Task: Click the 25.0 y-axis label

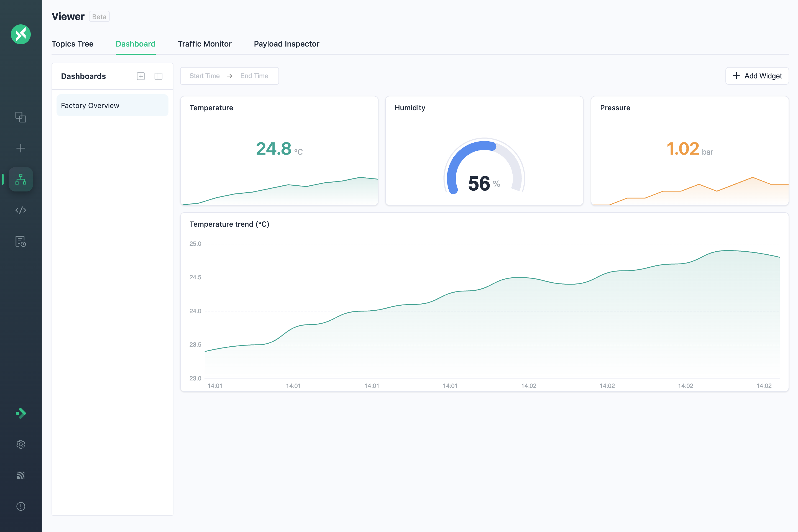Action: point(195,244)
